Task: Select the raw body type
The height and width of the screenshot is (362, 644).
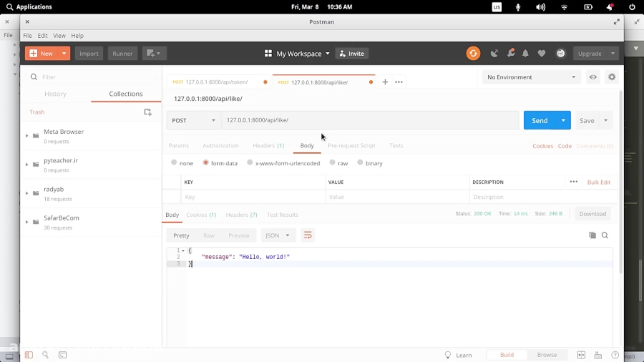Action: pos(332,162)
